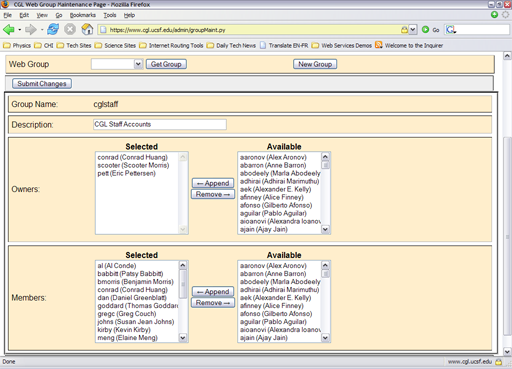Open the Tech Sites bookmark folder

(74, 45)
